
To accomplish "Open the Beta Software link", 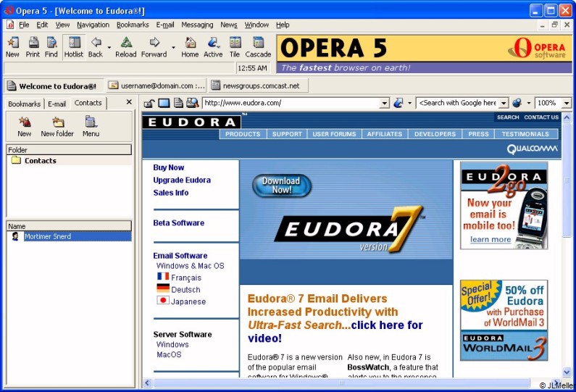I will tap(178, 222).
